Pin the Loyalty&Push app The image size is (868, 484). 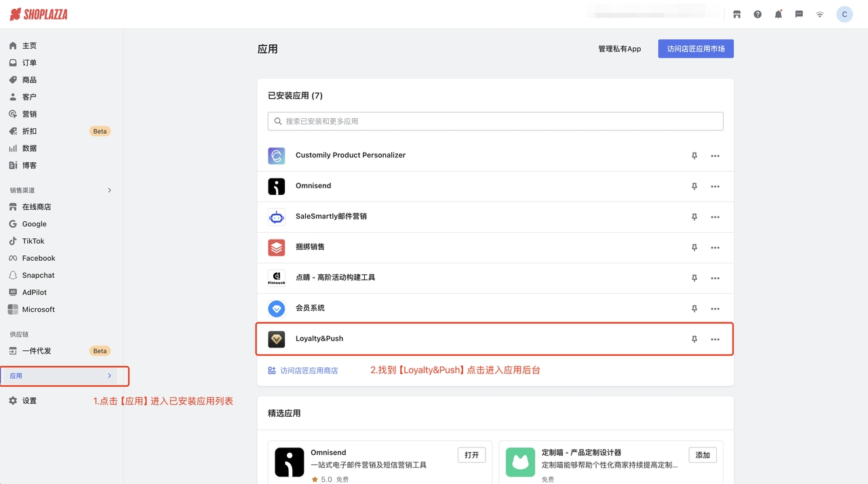click(694, 339)
